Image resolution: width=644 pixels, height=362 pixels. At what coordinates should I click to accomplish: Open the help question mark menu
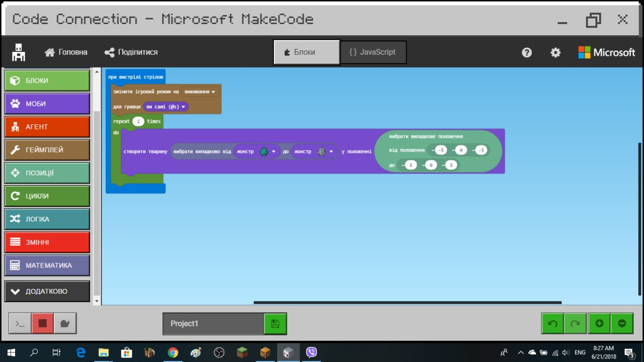[x=527, y=52]
